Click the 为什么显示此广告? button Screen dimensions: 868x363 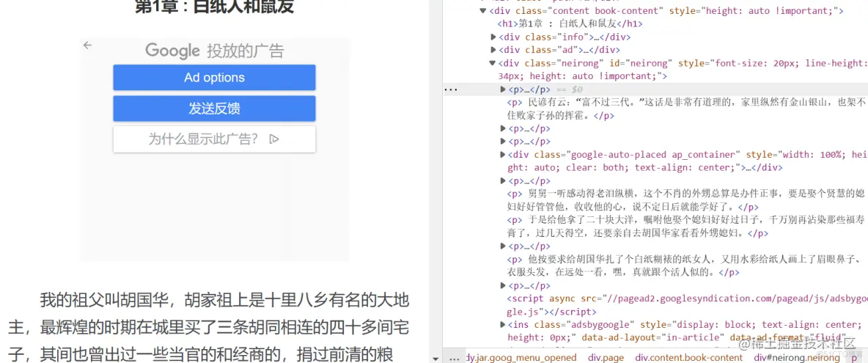[214, 139]
